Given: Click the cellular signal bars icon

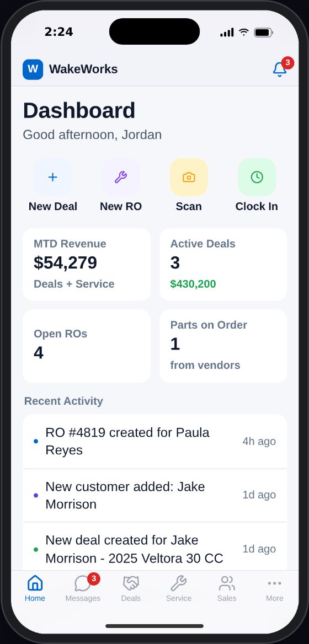Looking at the screenshot, I should click(x=227, y=33).
